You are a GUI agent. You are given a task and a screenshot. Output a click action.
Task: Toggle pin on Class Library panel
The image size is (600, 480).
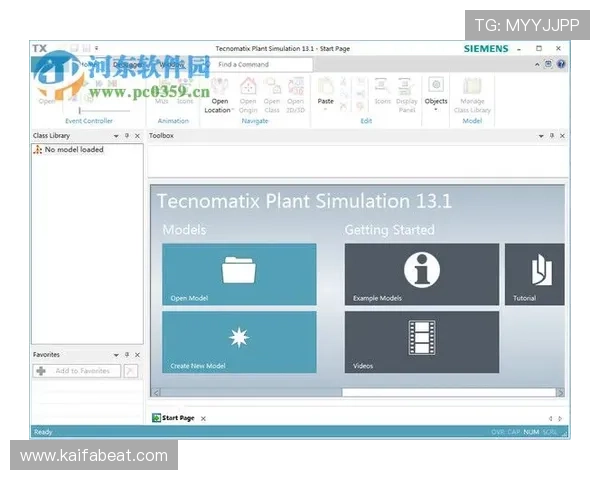pyautogui.click(x=127, y=135)
